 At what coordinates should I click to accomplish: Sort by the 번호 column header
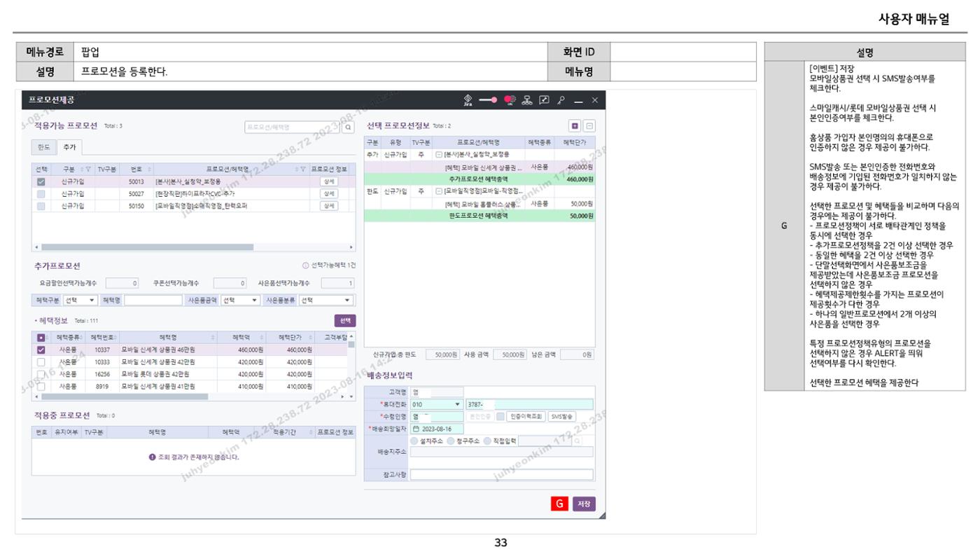point(135,169)
